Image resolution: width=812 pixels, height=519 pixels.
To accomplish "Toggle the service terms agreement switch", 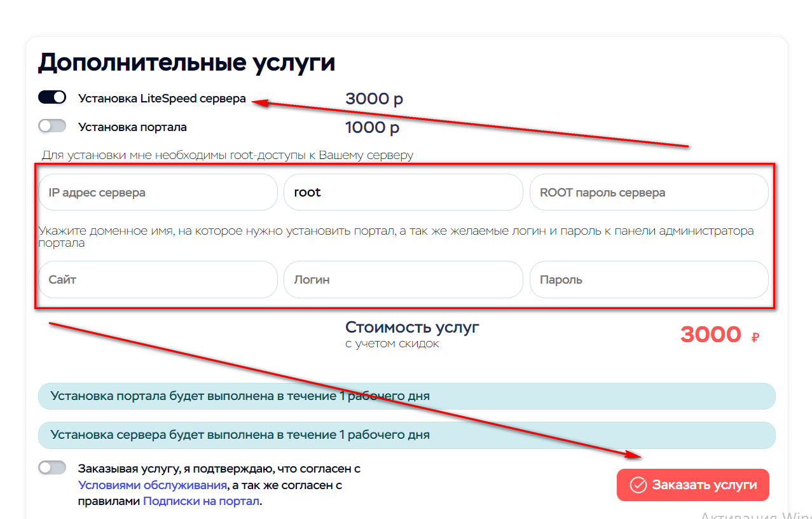I will coord(52,468).
